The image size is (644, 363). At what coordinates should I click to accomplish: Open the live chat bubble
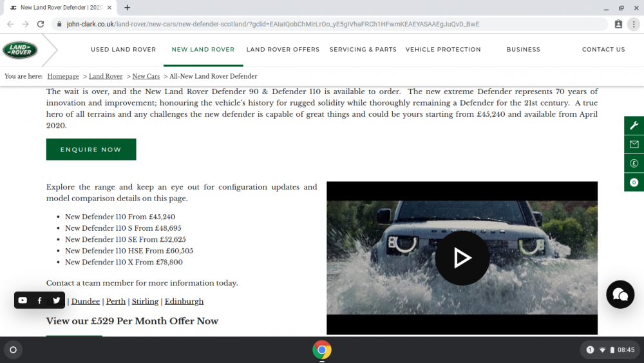[620, 295]
